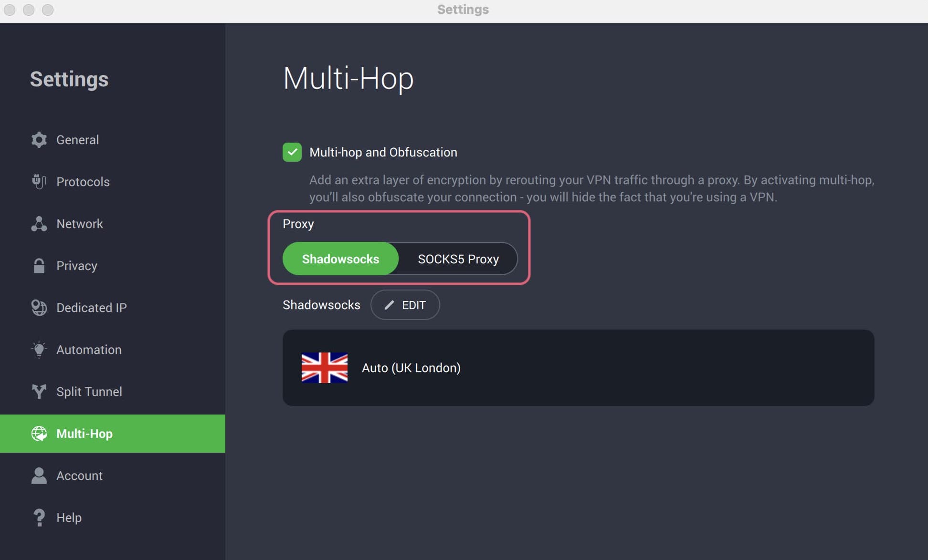This screenshot has width=928, height=560.
Task: Click the Network settings icon
Action: (x=39, y=223)
